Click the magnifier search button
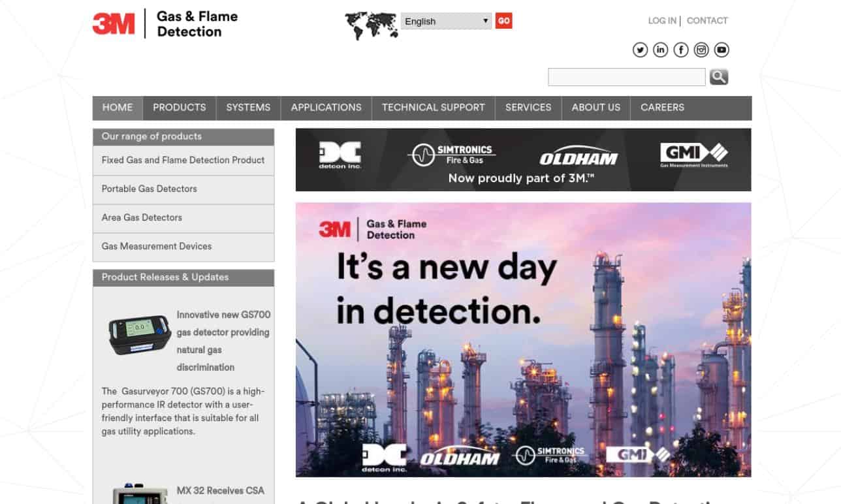This screenshot has height=504, width=841. tap(719, 77)
